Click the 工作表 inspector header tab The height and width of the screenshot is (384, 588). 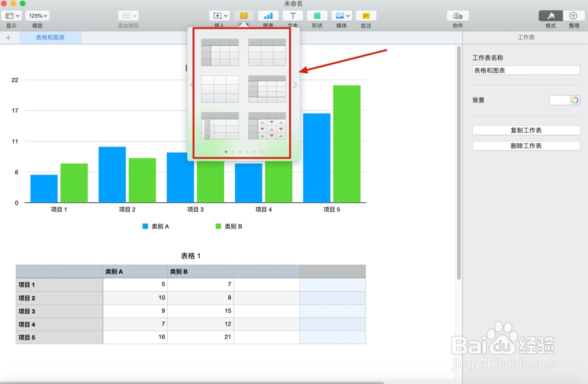526,37
